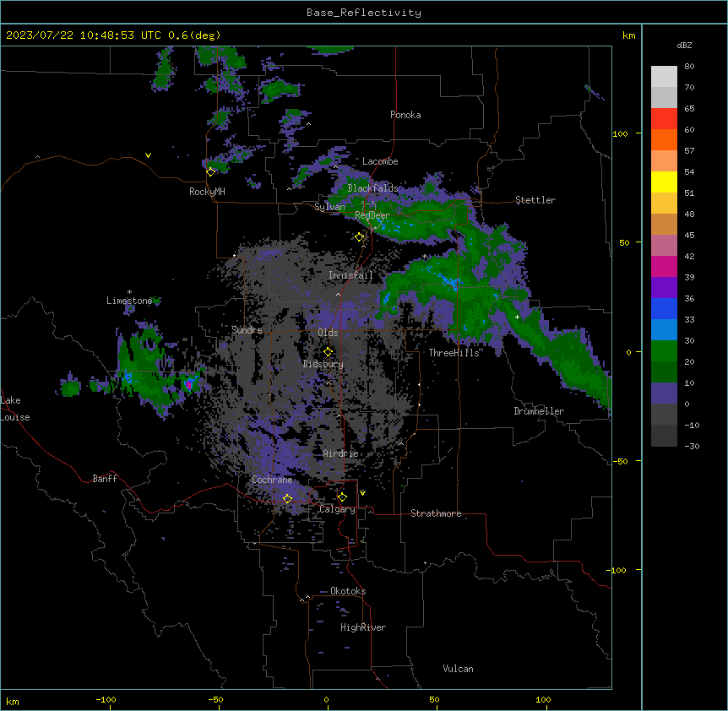
Task: Click the yellow diamond marker below Olds
Action: (328, 352)
